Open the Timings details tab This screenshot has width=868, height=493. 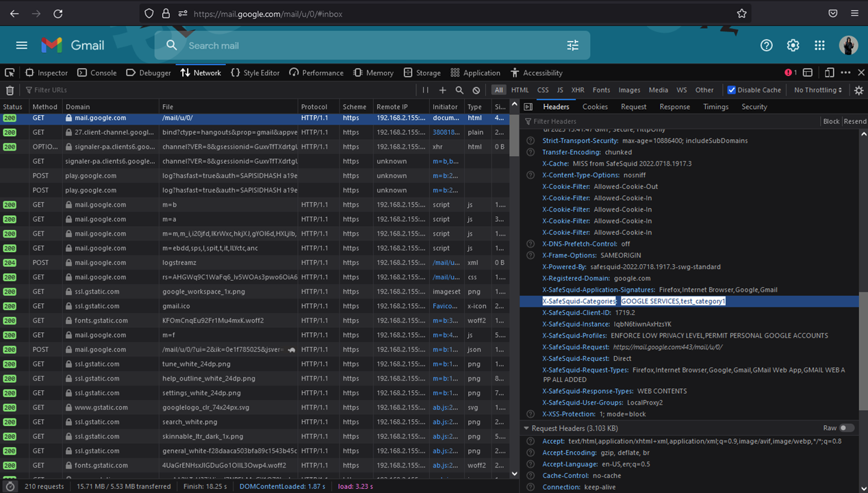[715, 107]
